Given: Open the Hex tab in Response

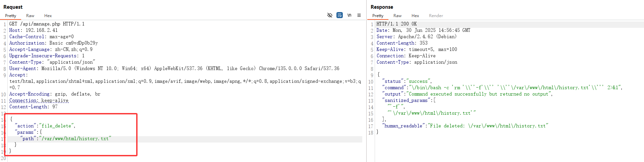Looking at the screenshot, I should 415,16.
